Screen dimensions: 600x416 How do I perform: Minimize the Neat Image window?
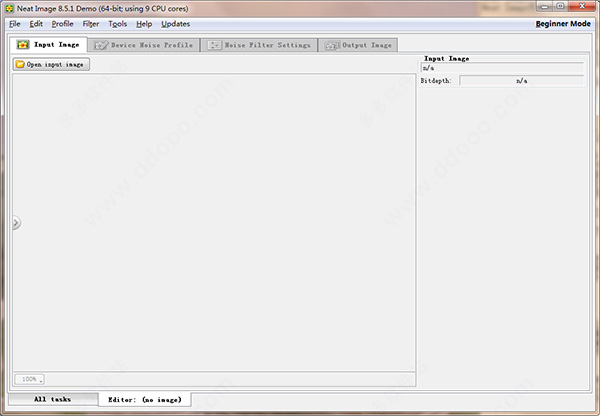[545, 6]
